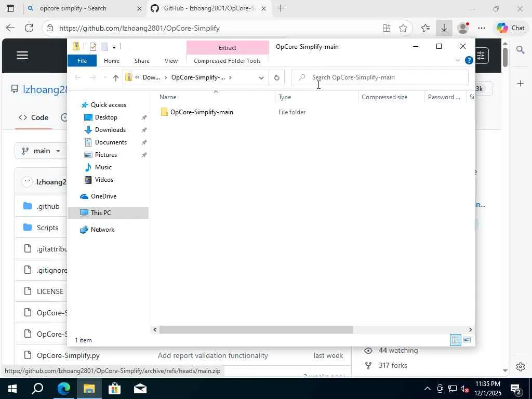Open Desktop in Quick access

coord(106,117)
